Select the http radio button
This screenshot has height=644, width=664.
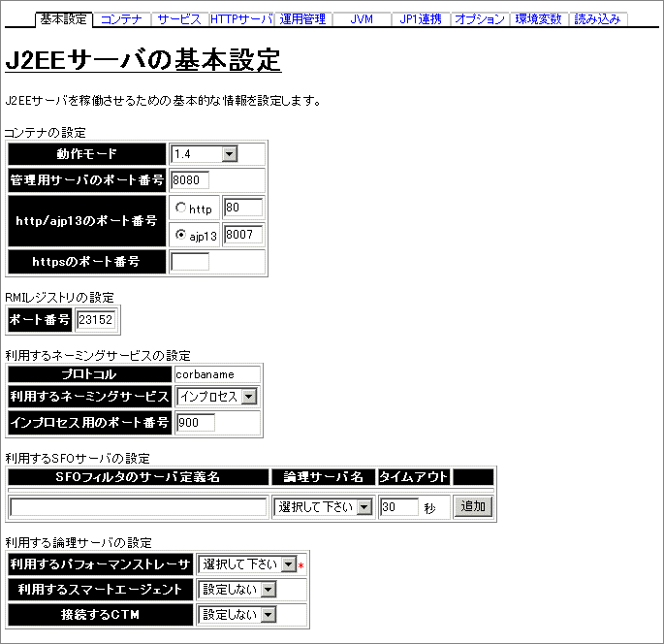[181, 208]
